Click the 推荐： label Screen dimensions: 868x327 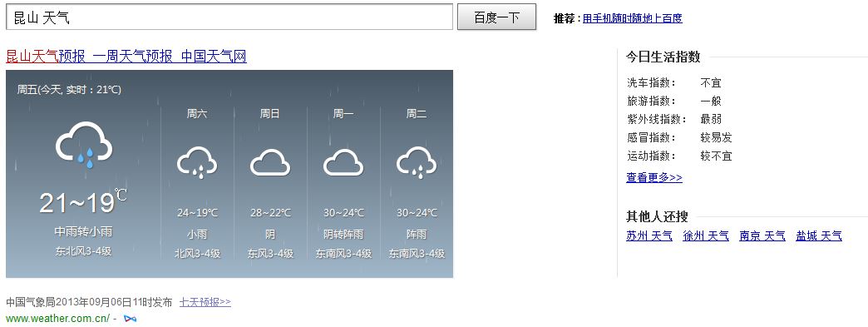tap(567, 18)
